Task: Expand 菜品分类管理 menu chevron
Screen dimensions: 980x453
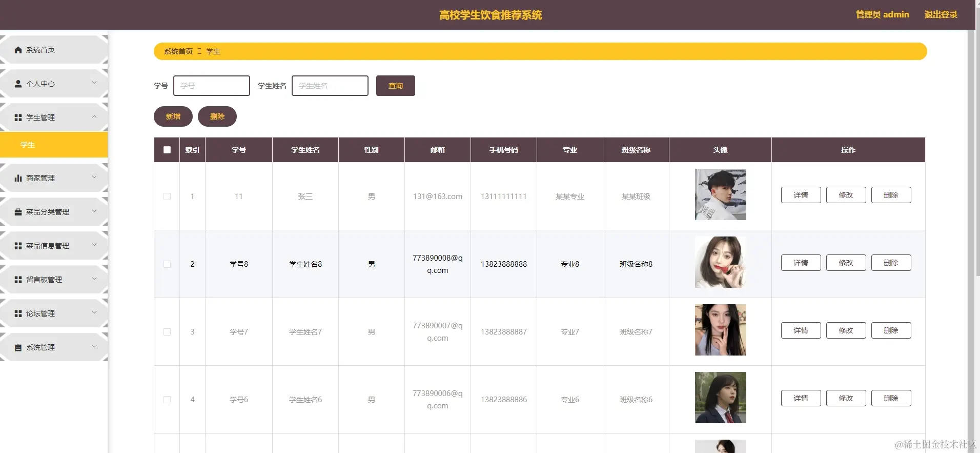Action: tap(94, 211)
